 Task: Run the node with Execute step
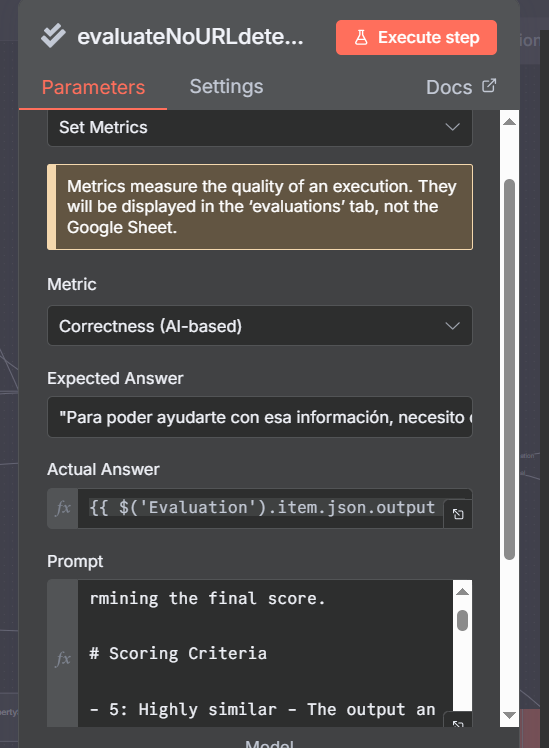[x=416, y=37]
